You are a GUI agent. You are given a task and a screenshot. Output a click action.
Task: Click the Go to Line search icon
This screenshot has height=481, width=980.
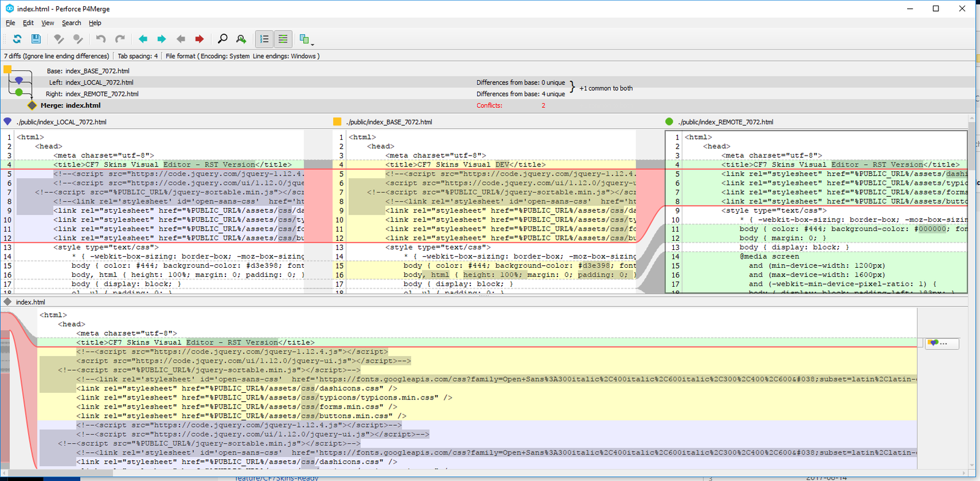click(x=241, y=39)
